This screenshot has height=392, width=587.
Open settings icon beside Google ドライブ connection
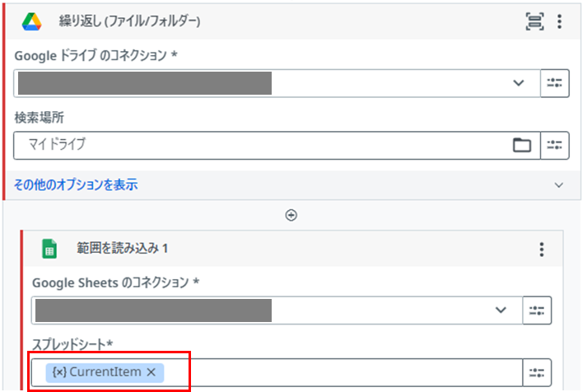tap(555, 83)
